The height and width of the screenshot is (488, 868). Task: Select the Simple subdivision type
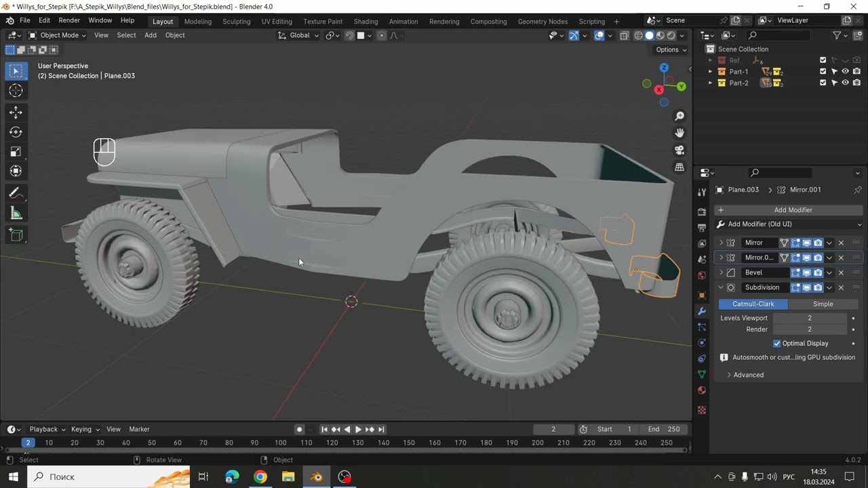(823, 304)
